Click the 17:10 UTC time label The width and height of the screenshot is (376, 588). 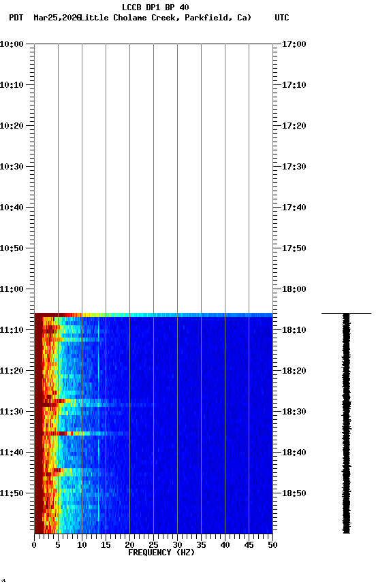pyautogui.click(x=294, y=85)
